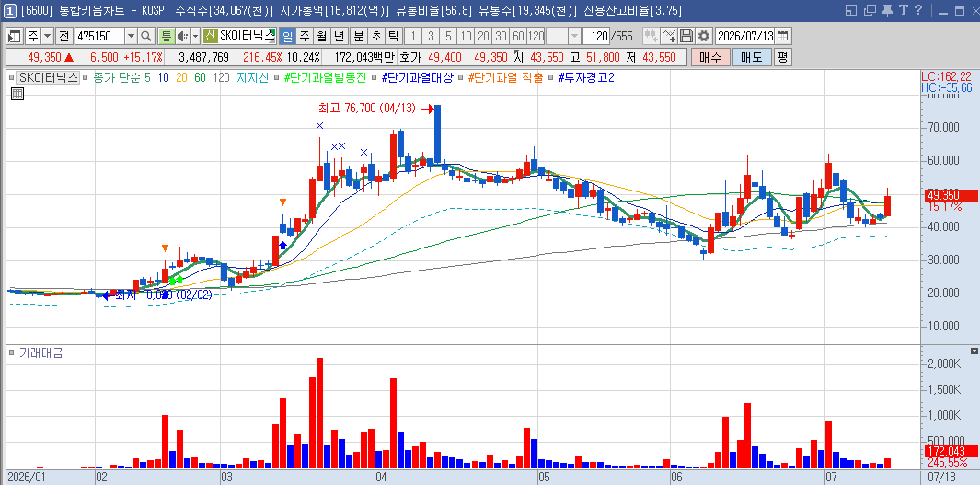Viewport: 980px width, 485px height.
Task: Select 주 weekly chart period
Action: click(305, 36)
